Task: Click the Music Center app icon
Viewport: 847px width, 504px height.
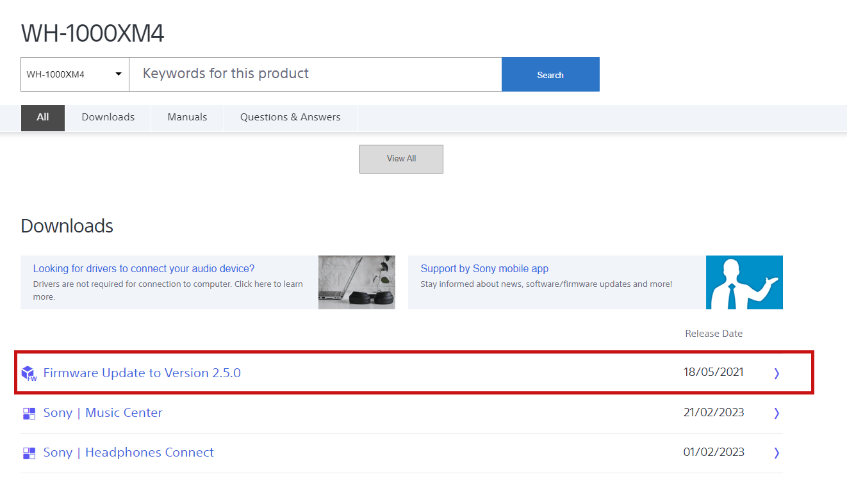Action: (29, 414)
